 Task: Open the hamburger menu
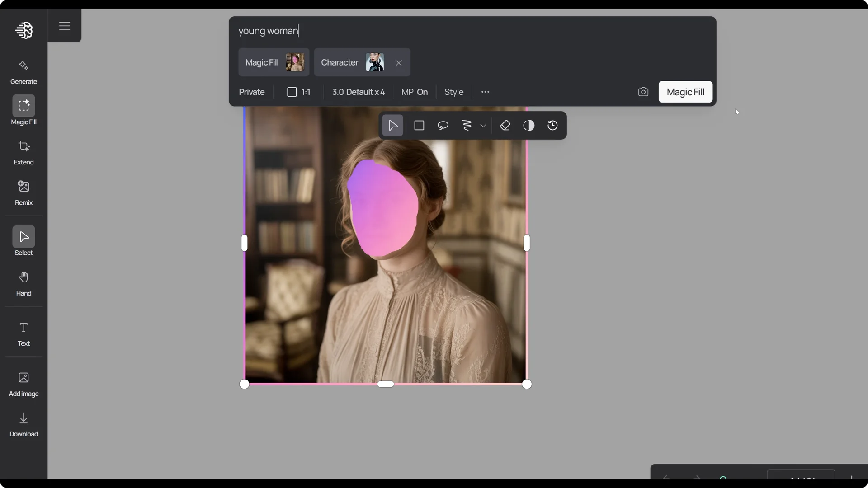click(x=64, y=26)
